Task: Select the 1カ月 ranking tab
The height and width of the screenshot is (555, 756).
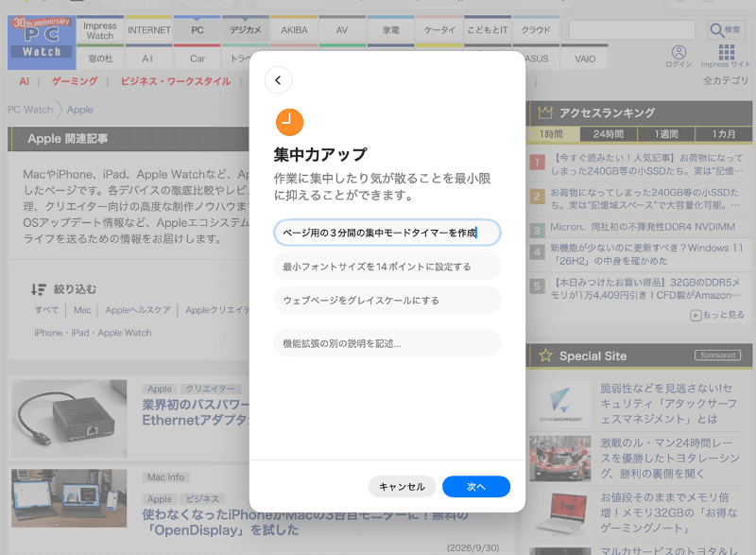Action: (x=724, y=134)
